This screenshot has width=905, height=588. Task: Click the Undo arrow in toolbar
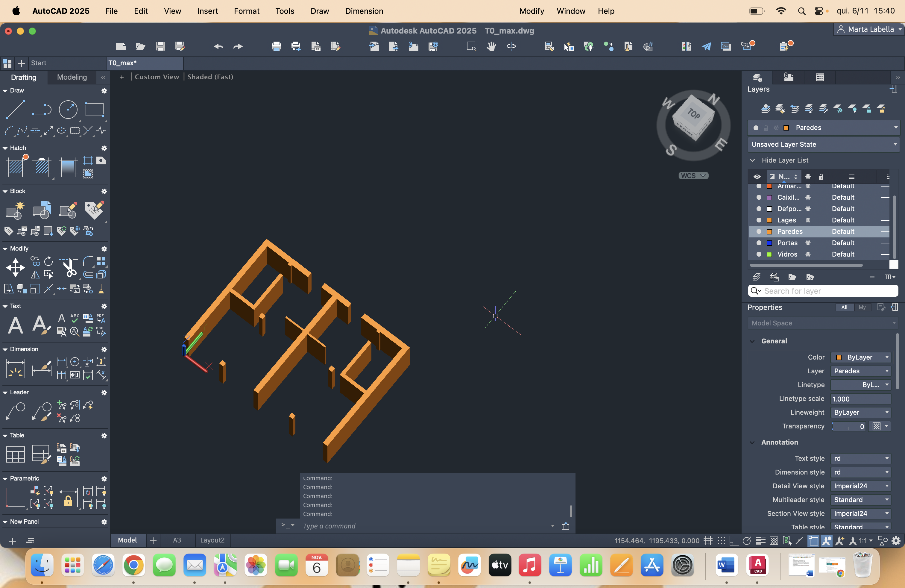pos(218,46)
